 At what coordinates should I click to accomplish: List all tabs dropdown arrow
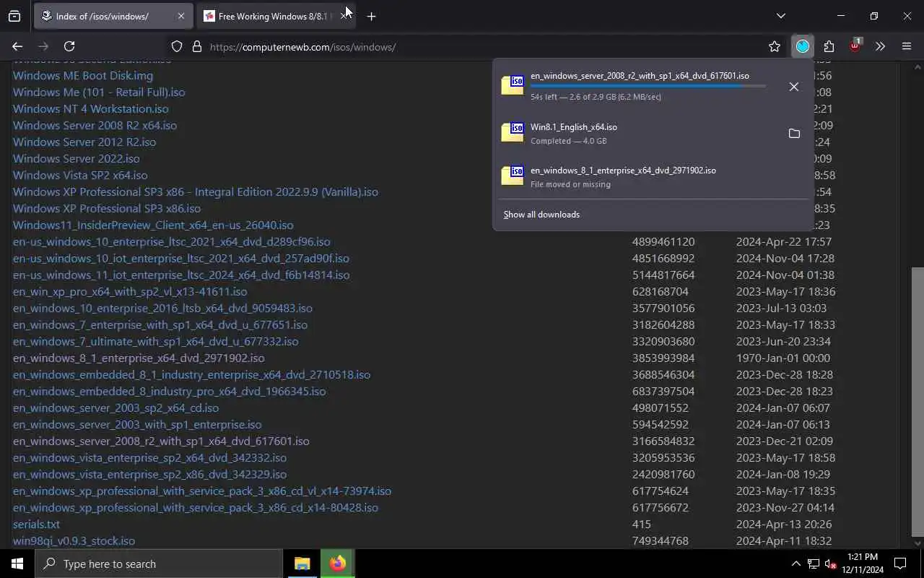pos(780,16)
